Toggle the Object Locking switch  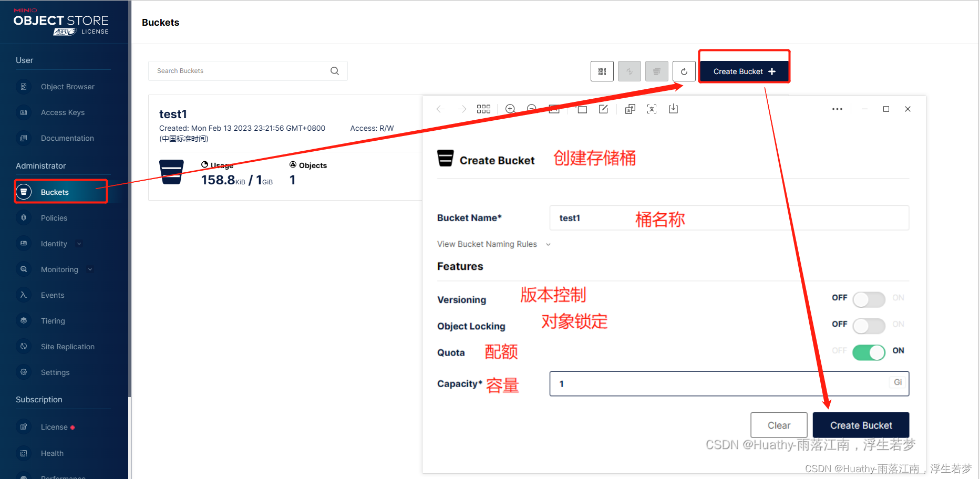(869, 326)
